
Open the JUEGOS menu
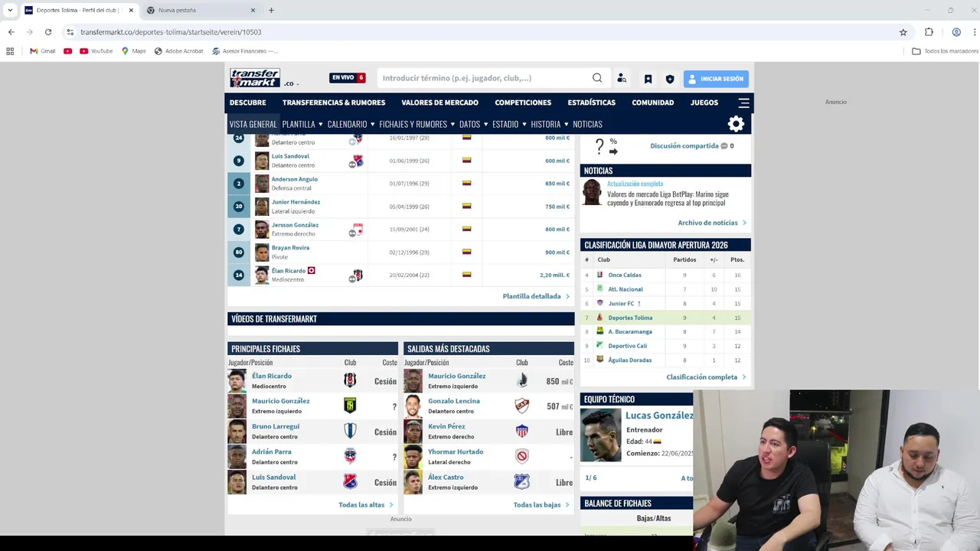tap(704, 103)
